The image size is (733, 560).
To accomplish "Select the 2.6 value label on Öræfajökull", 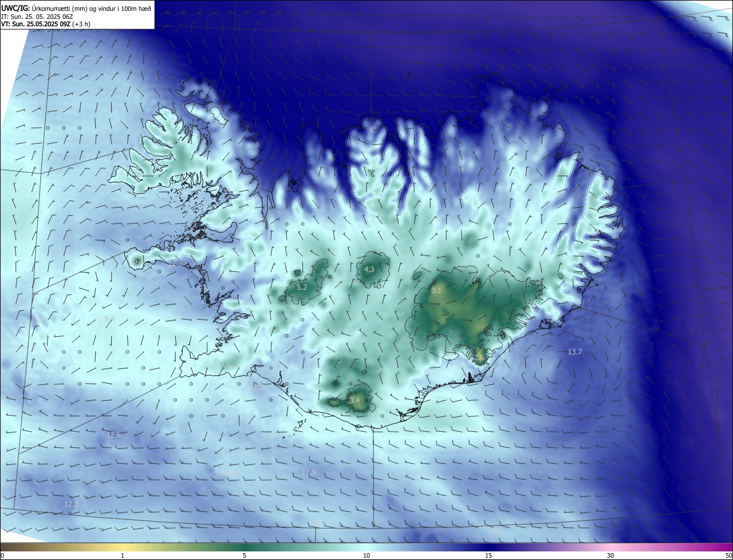I will pyautogui.click(x=479, y=357).
